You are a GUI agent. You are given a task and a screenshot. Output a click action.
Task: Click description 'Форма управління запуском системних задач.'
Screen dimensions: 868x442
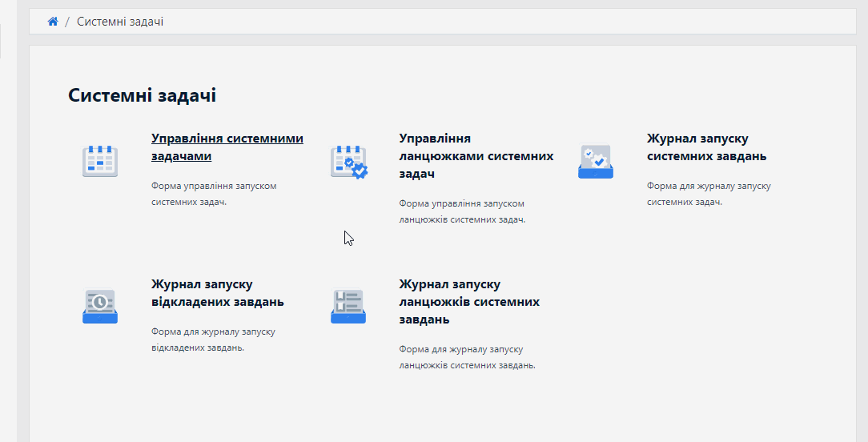point(214,194)
